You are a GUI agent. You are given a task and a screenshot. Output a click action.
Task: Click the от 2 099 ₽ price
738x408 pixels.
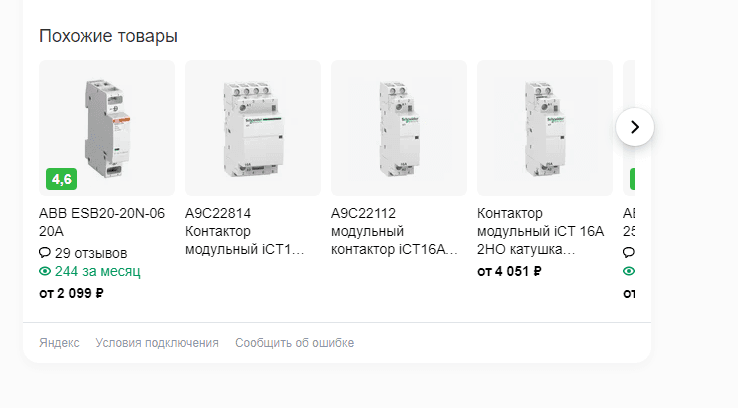pyautogui.click(x=71, y=293)
